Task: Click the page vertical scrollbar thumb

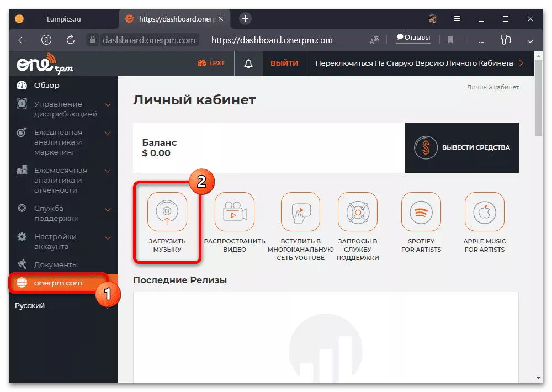Action: [x=538, y=98]
